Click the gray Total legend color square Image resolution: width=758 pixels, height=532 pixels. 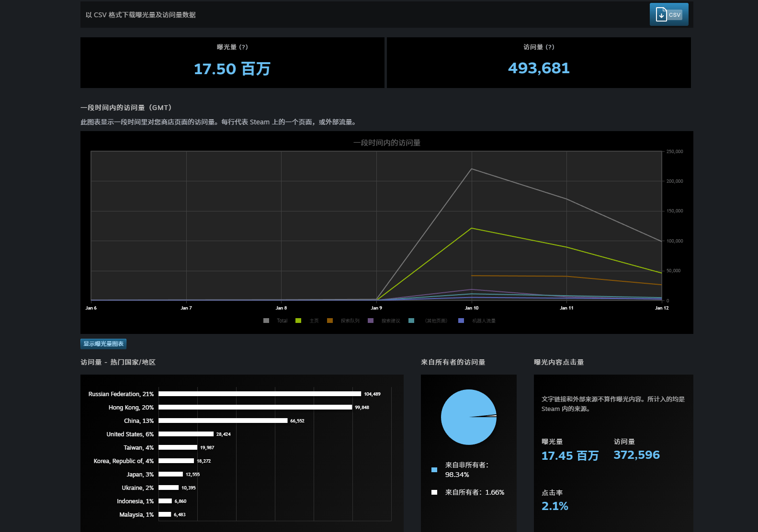tap(266, 321)
